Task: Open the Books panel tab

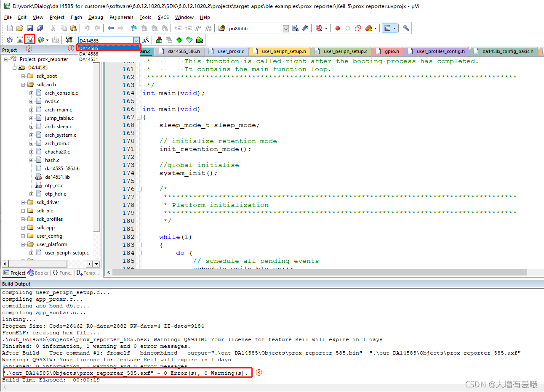Action: [x=38, y=273]
